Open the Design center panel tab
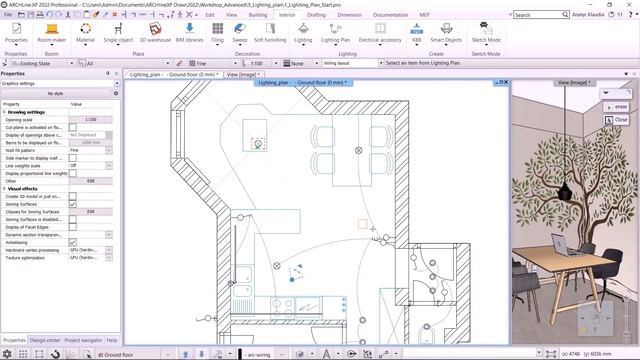This screenshot has height=360, width=640. [44, 340]
